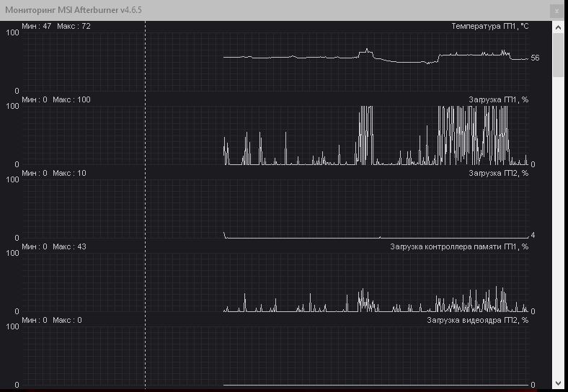Click the 'Температура ГП1, °C' graph title
Image resolution: width=568 pixels, height=392 pixels.
[x=489, y=26]
